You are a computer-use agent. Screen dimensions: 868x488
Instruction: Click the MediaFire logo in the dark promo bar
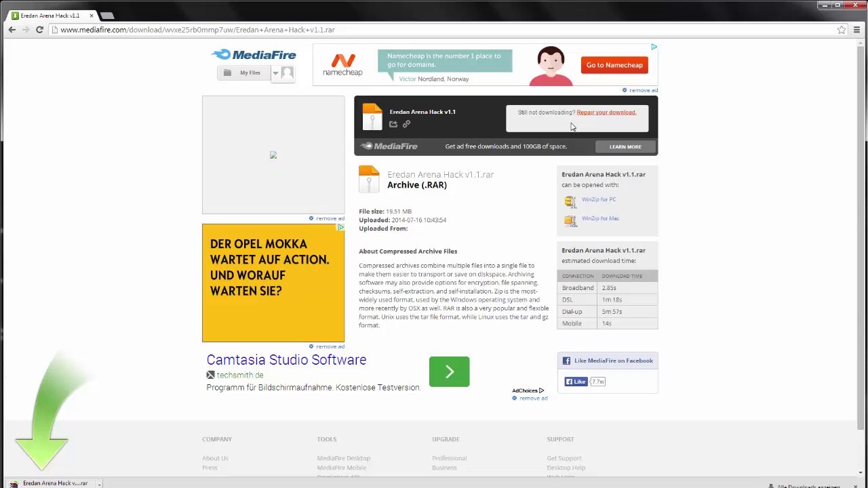pos(389,146)
